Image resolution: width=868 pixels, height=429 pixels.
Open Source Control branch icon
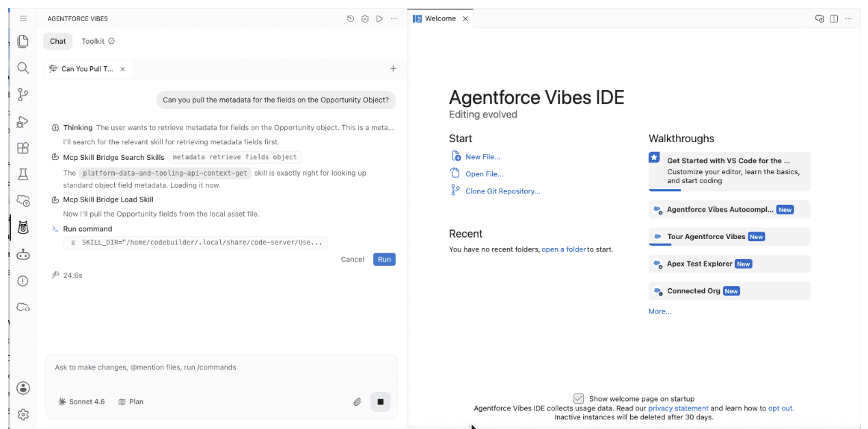point(23,94)
